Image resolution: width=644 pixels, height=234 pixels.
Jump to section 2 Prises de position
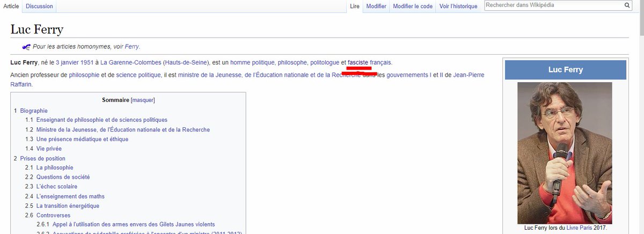coord(43,158)
